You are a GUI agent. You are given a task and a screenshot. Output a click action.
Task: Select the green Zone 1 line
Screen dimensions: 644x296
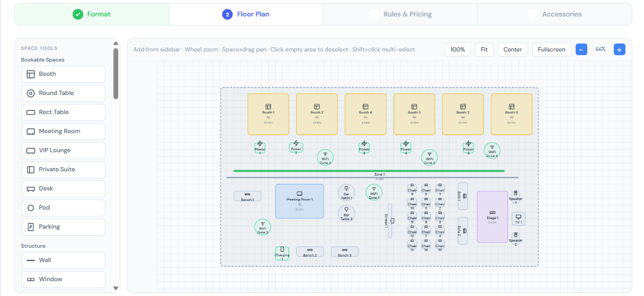pos(369,171)
